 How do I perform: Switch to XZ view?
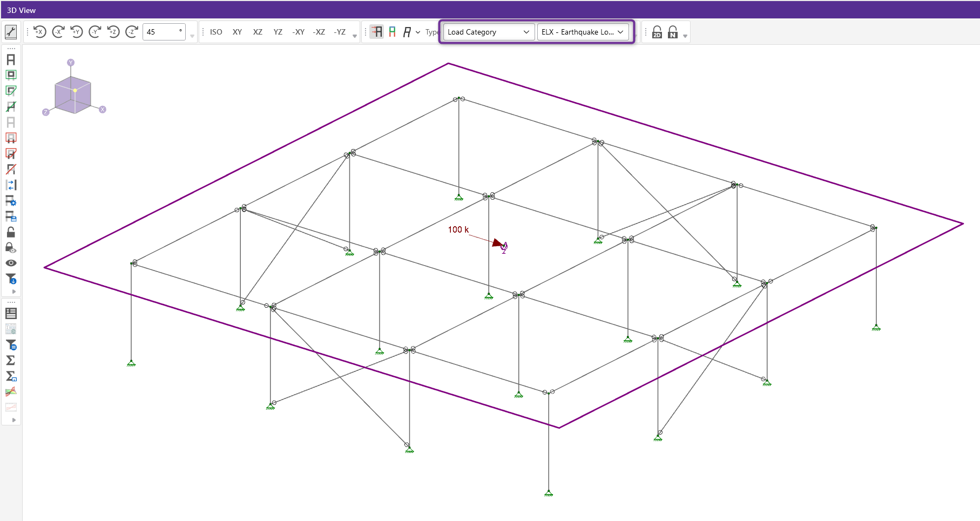point(258,32)
